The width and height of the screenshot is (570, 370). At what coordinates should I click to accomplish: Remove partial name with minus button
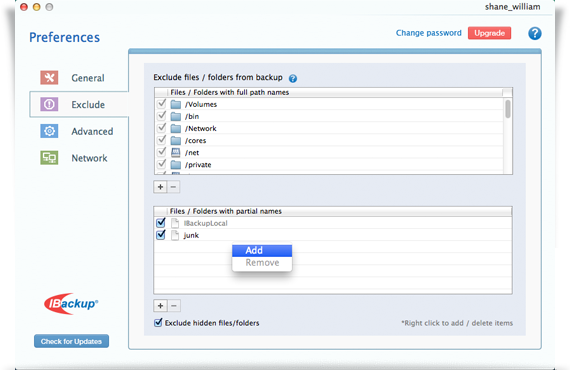[174, 306]
